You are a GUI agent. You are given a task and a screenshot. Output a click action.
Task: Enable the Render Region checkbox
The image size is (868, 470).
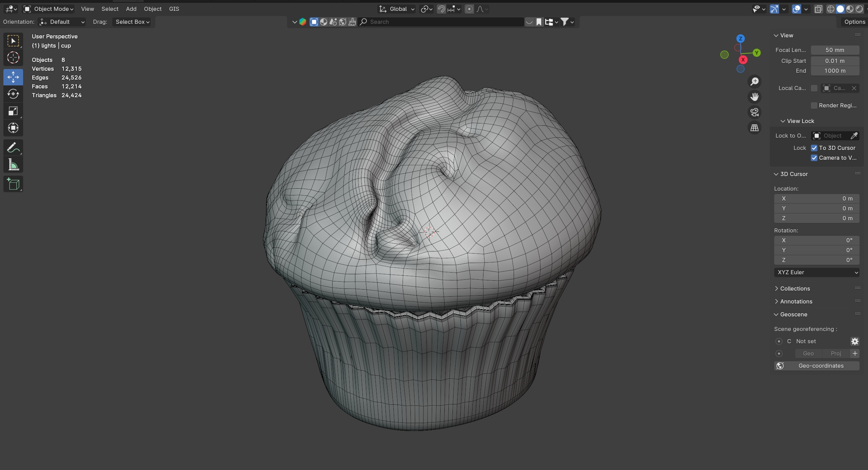(814, 105)
